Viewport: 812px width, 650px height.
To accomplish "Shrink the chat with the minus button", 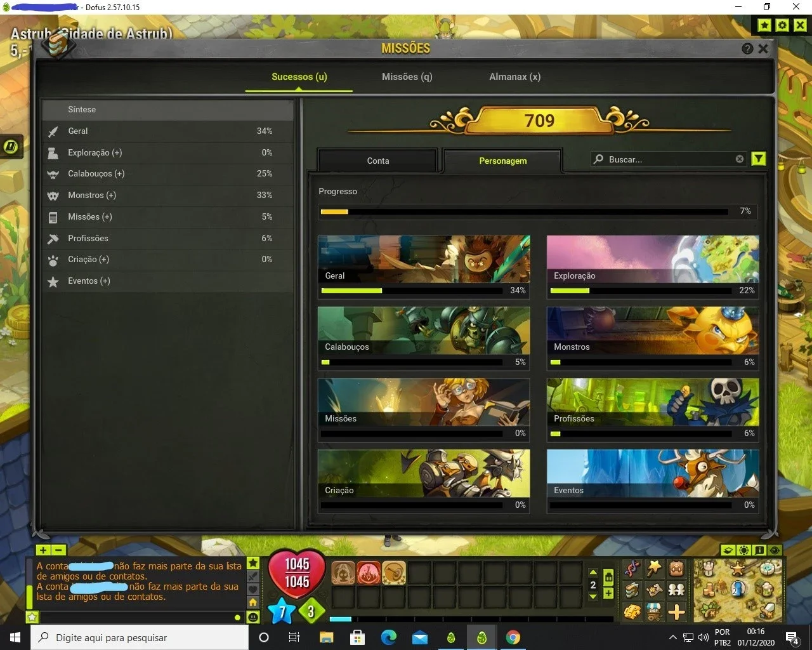I will [58, 550].
